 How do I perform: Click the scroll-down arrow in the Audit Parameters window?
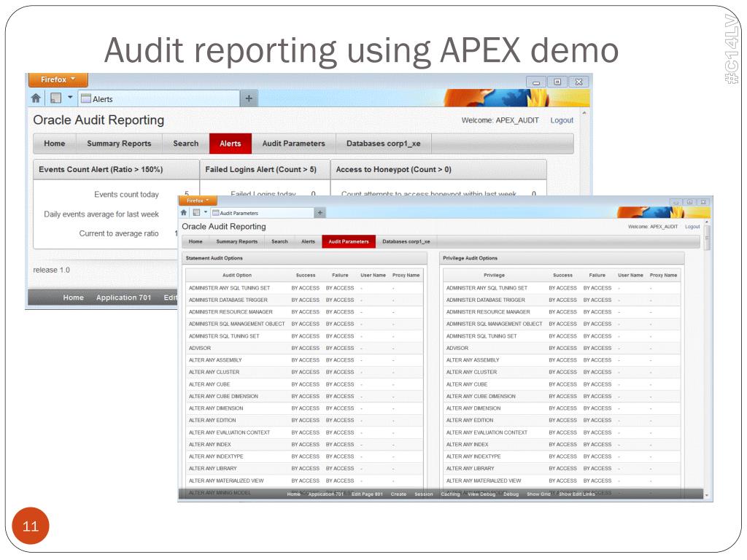[x=706, y=495]
